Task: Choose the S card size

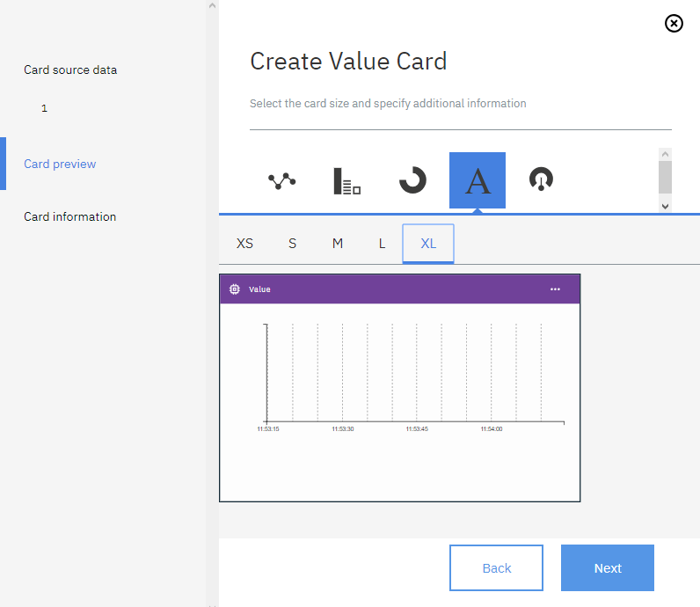Action: click(292, 244)
